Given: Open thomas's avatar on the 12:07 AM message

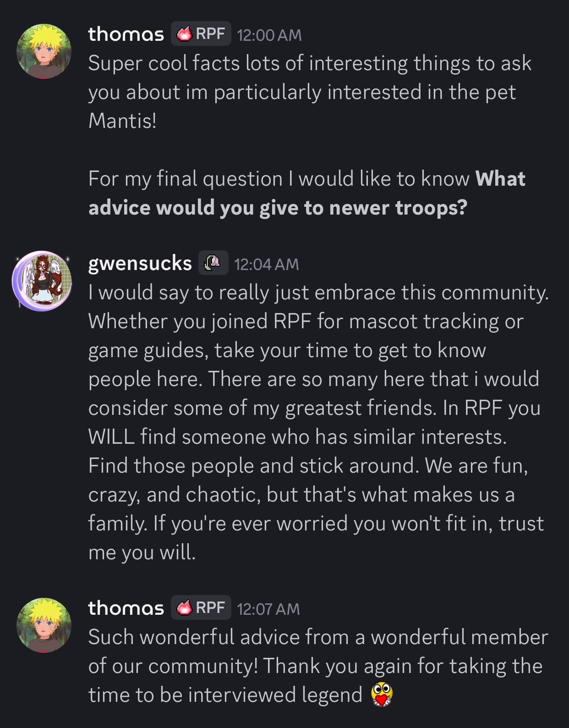Looking at the screenshot, I should tap(44, 624).
